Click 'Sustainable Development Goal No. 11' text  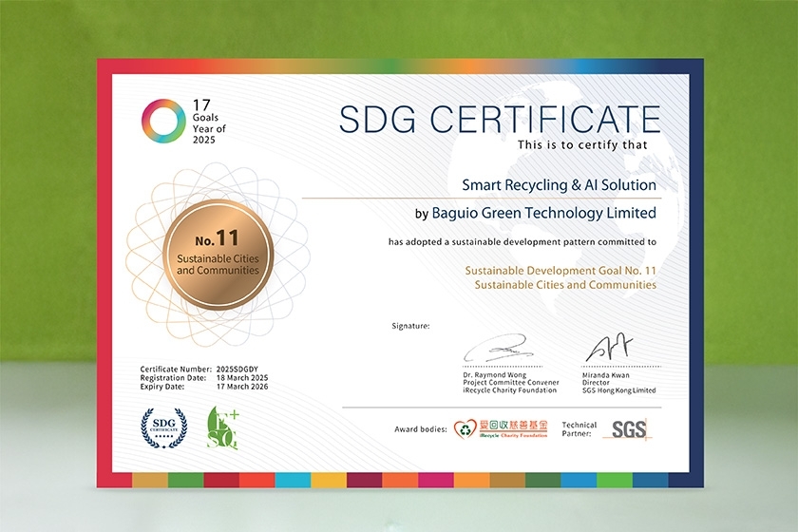(x=560, y=271)
